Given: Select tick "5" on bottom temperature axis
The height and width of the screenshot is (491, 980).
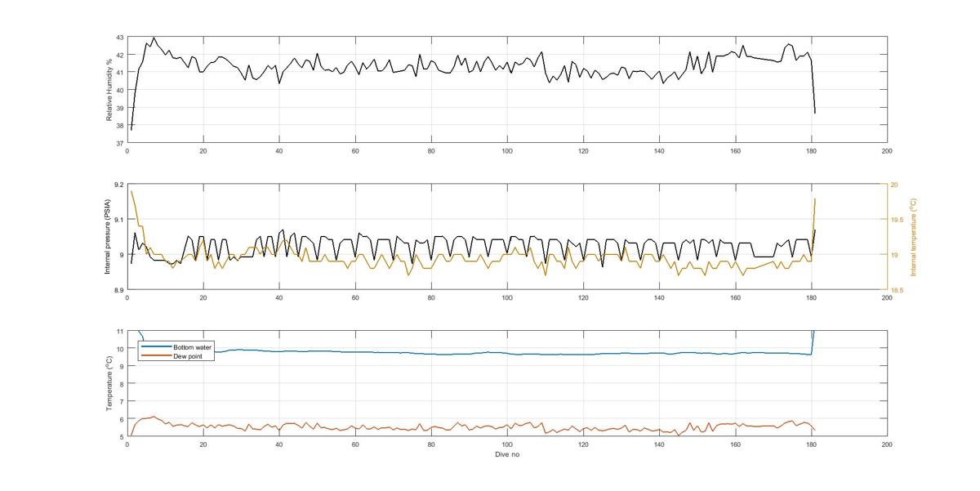Looking at the screenshot, I should 121,436.
